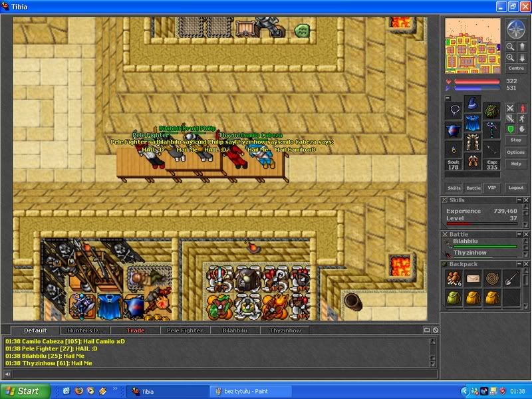The width and height of the screenshot is (532, 399).
Task: Select the boots slot
Action: [473, 162]
